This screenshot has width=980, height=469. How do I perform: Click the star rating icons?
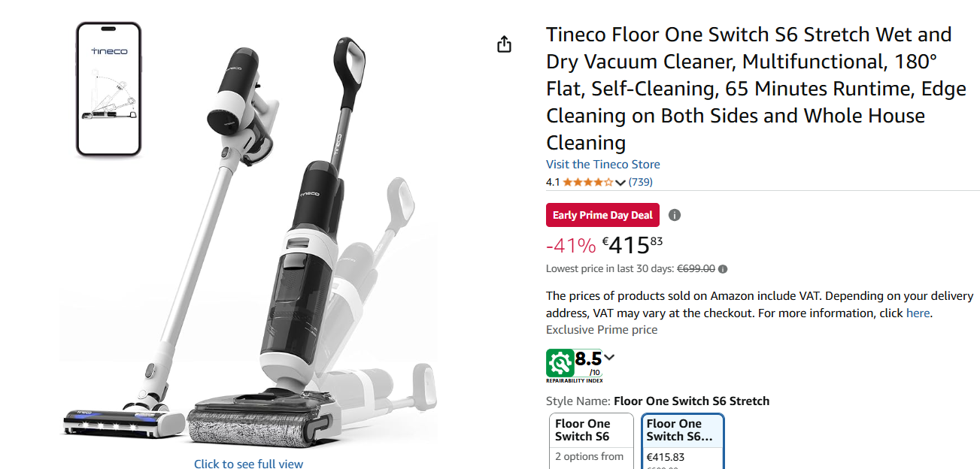point(587,182)
